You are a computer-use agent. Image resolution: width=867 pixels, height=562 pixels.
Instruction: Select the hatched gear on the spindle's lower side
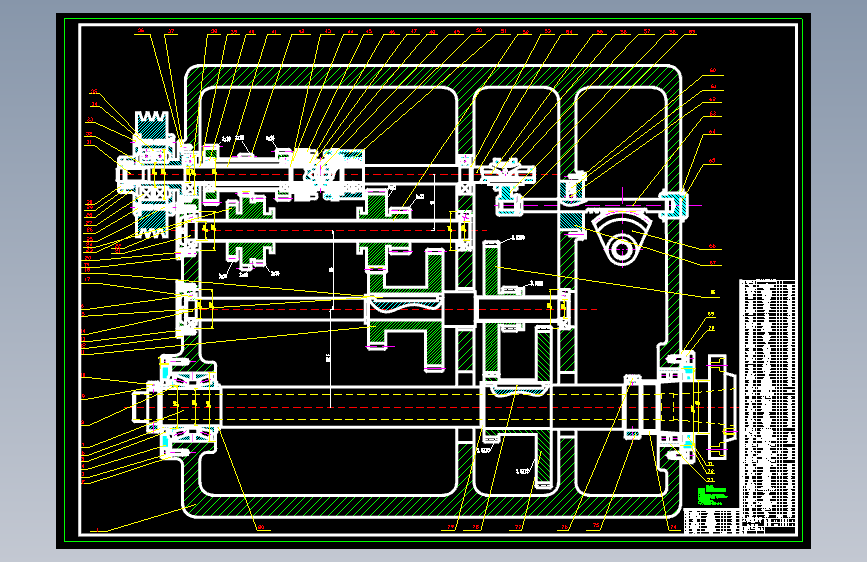pyautogui.click(x=544, y=458)
